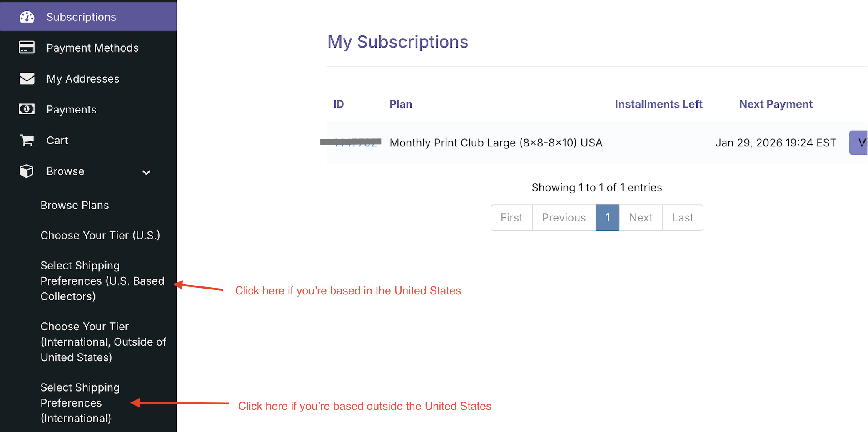868x432 pixels.
Task: Click the My Addresses envelope icon
Action: pos(27,78)
